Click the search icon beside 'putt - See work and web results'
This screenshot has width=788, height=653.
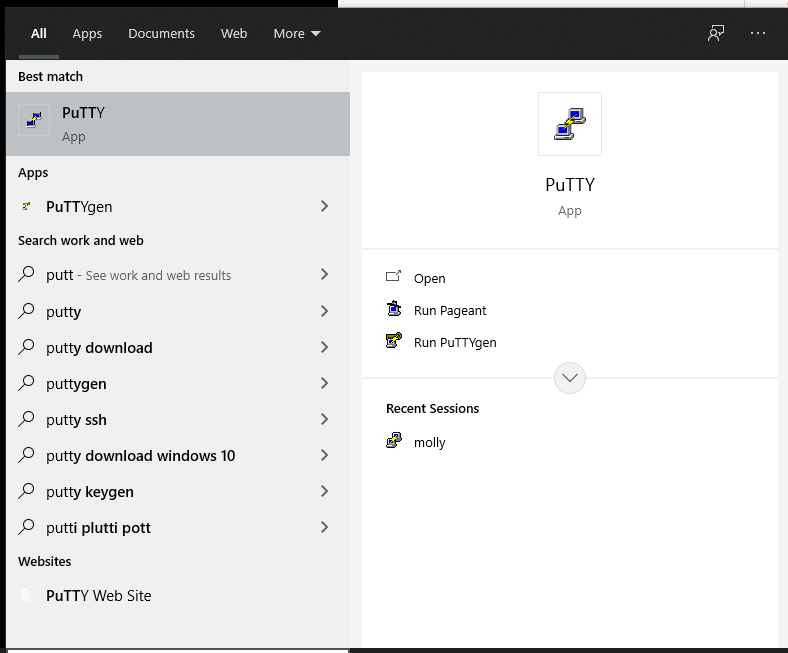click(26, 274)
